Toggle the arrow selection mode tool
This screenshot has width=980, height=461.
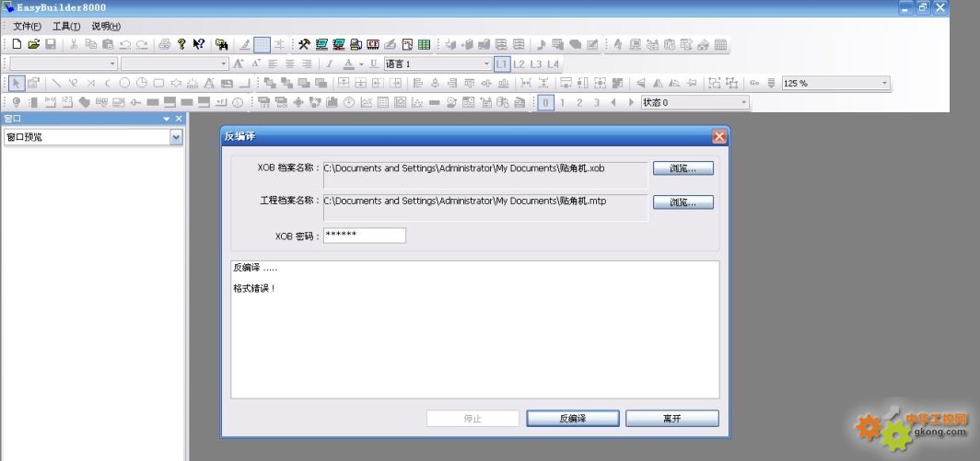(x=17, y=83)
